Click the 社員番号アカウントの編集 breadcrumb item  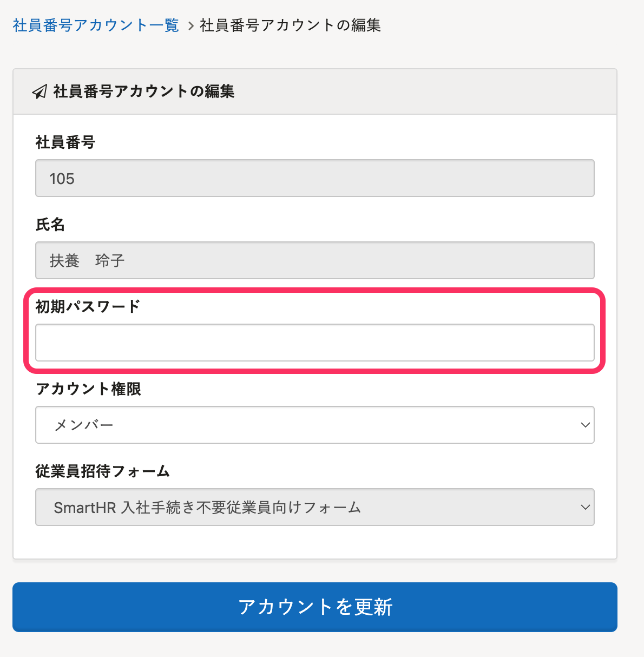(290, 25)
